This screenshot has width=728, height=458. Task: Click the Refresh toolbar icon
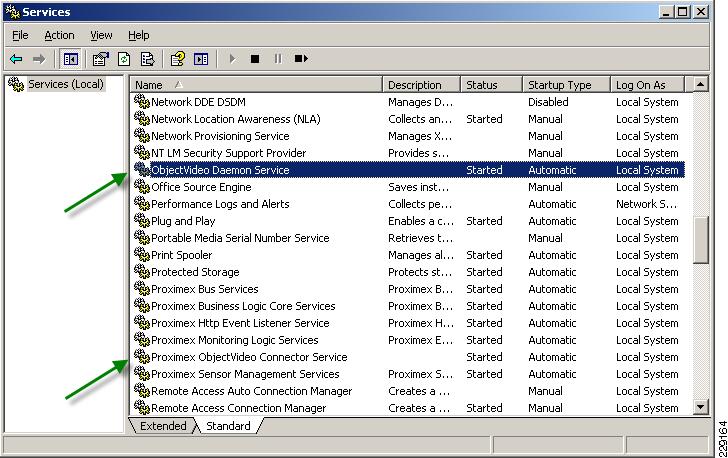click(x=124, y=59)
